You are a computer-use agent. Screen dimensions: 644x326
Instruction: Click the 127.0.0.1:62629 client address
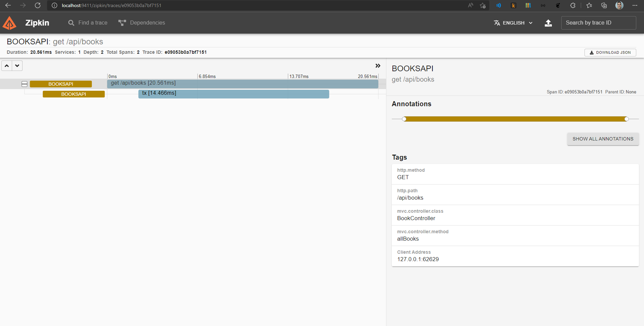coord(418,259)
